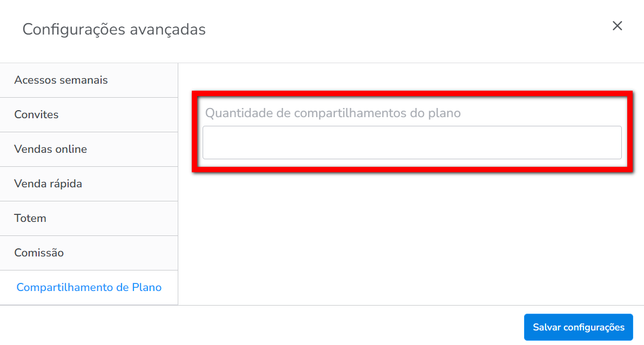
Task: Choose Convites from the left sidebar
Action: tap(36, 114)
